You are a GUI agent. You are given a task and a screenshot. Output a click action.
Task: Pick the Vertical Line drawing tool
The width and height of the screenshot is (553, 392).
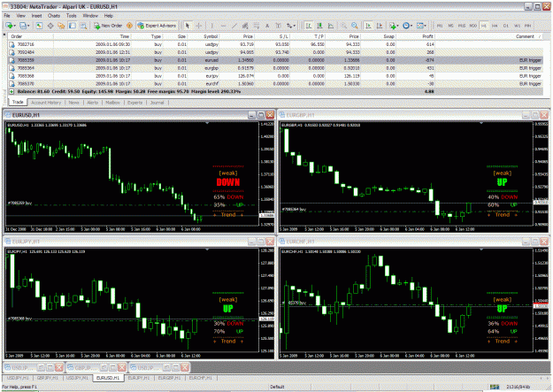[x=212, y=26]
